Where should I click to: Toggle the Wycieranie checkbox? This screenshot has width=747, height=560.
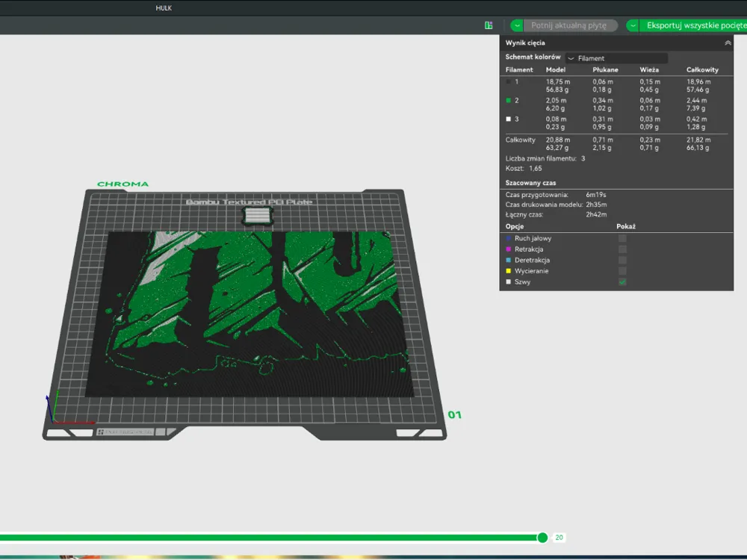[622, 271]
